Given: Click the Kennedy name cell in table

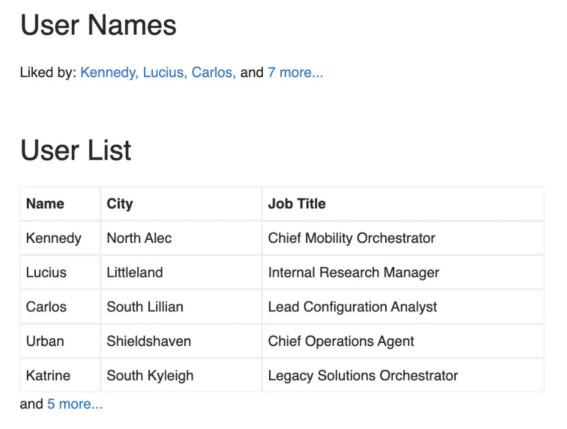Looking at the screenshot, I should click(x=60, y=238).
